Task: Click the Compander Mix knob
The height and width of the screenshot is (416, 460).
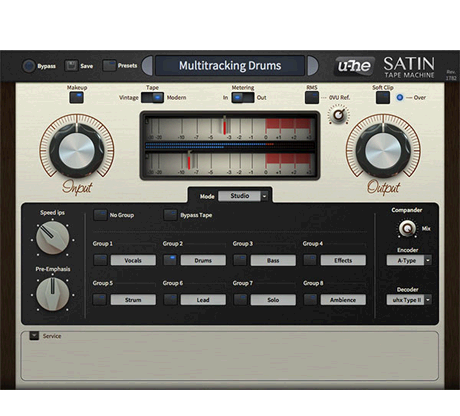Action: tap(407, 229)
